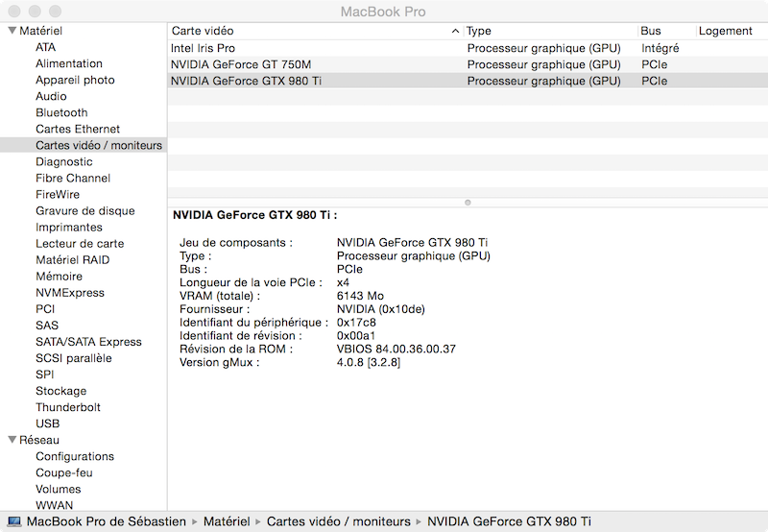768x532 pixels.
Task: Select Lecteur de carte in the sidebar
Action: tap(80, 244)
